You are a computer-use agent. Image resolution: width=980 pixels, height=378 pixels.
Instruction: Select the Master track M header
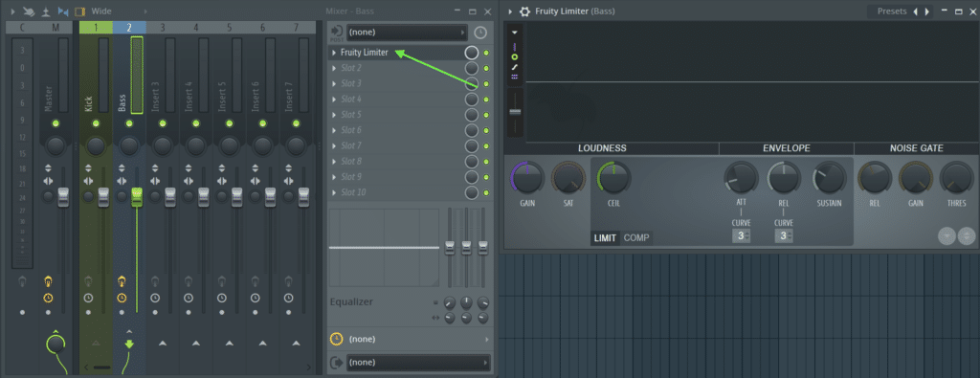pyautogui.click(x=56, y=27)
